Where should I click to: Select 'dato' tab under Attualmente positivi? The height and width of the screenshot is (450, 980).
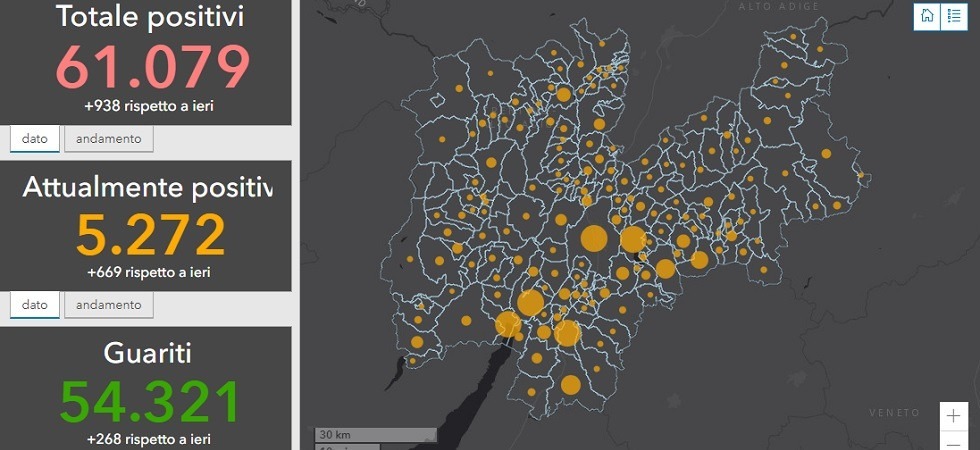(x=35, y=305)
